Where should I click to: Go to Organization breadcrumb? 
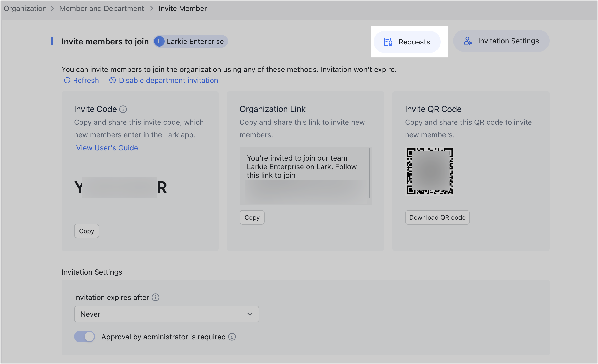click(25, 8)
